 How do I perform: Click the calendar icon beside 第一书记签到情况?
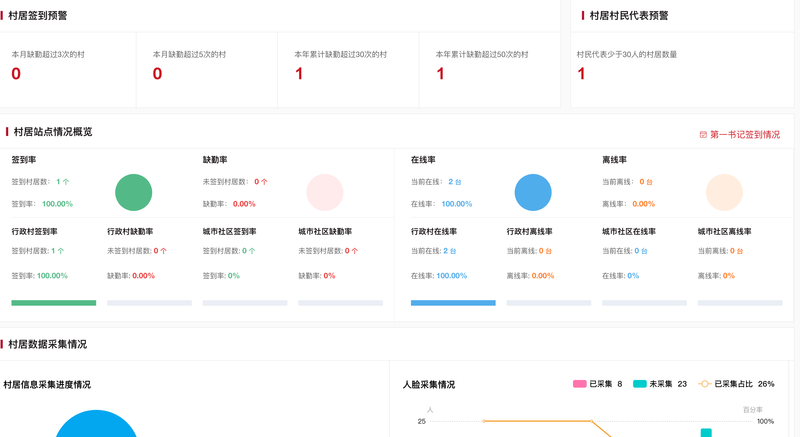coord(703,135)
